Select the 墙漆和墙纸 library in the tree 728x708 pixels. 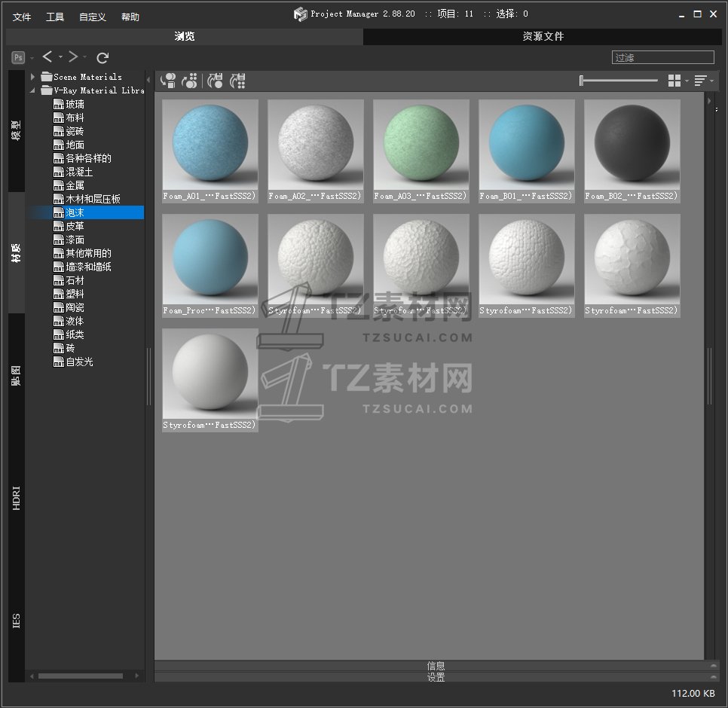coord(88,267)
